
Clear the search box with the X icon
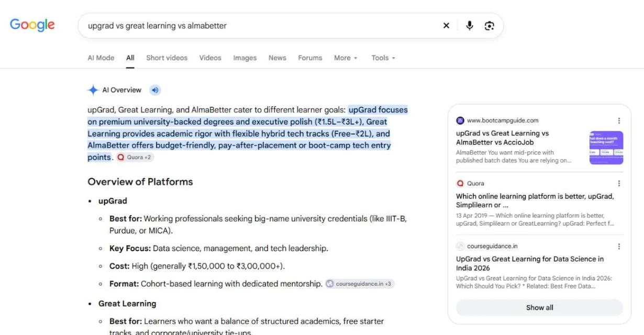tap(446, 26)
